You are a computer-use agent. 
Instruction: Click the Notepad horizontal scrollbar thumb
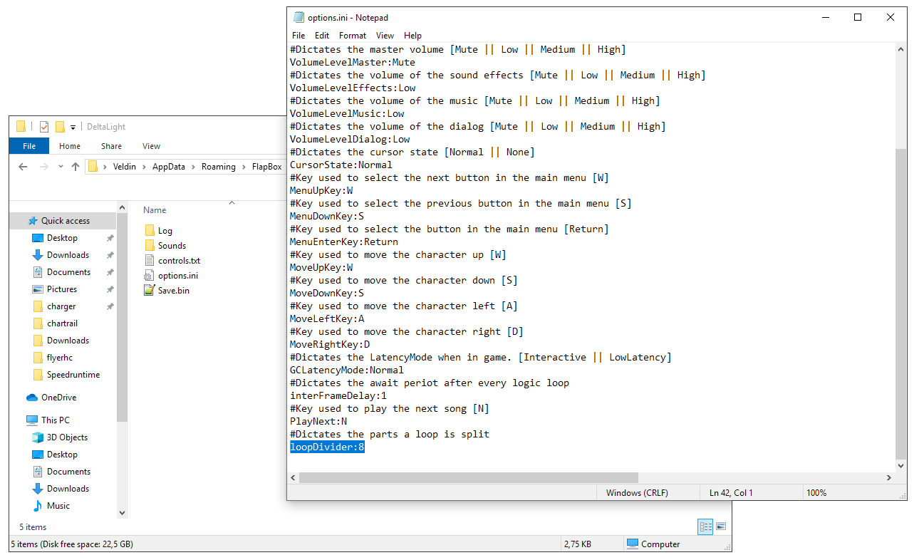tap(469, 477)
